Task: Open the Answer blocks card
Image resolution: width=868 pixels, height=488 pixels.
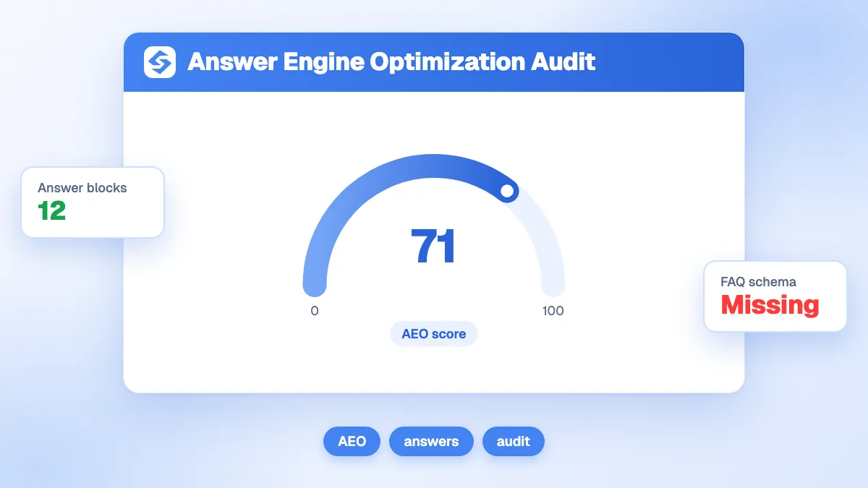Action: pyautogui.click(x=93, y=202)
